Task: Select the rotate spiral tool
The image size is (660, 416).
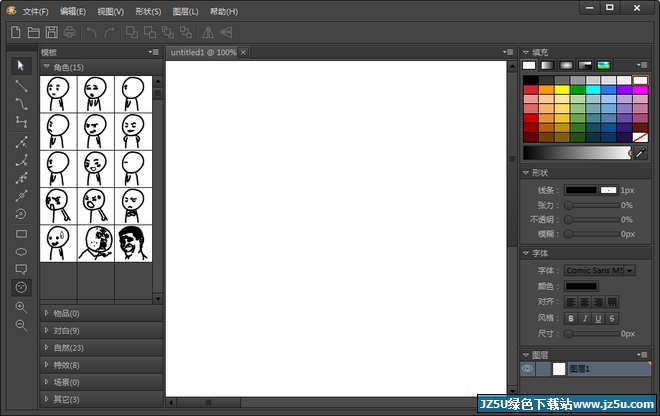Action: pyautogui.click(x=21, y=214)
